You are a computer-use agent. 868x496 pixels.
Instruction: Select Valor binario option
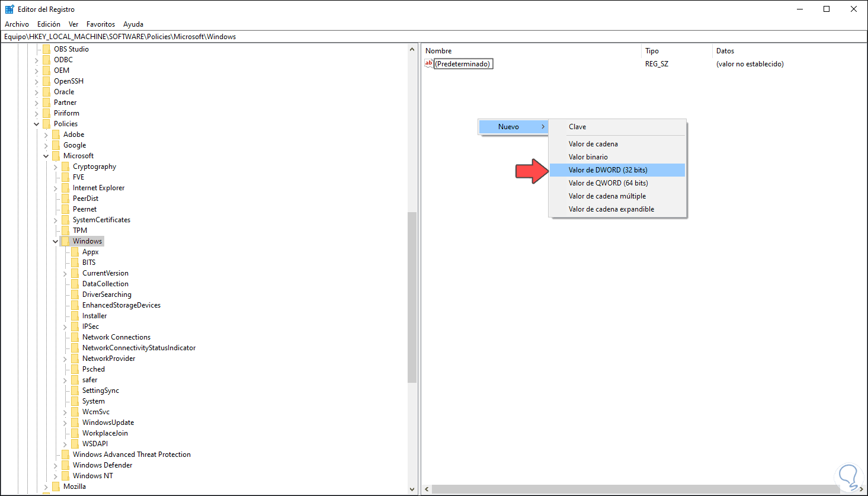point(617,157)
